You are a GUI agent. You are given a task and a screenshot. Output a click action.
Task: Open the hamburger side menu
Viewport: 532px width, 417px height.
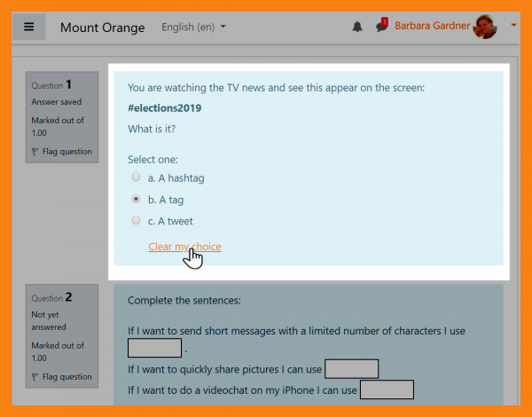[28, 27]
